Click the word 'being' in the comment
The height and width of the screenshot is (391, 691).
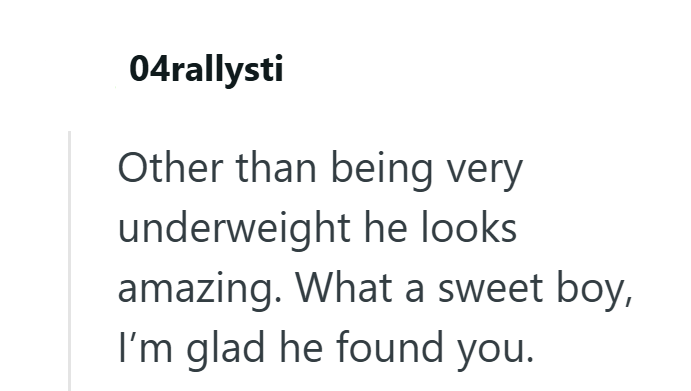click(382, 170)
